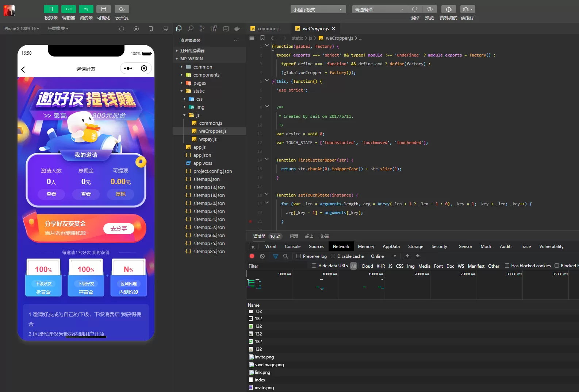Image resolution: width=579 pixels, height=392 pixels.
Task: Click the 提现 withdraw button
Action: (120, 194)
